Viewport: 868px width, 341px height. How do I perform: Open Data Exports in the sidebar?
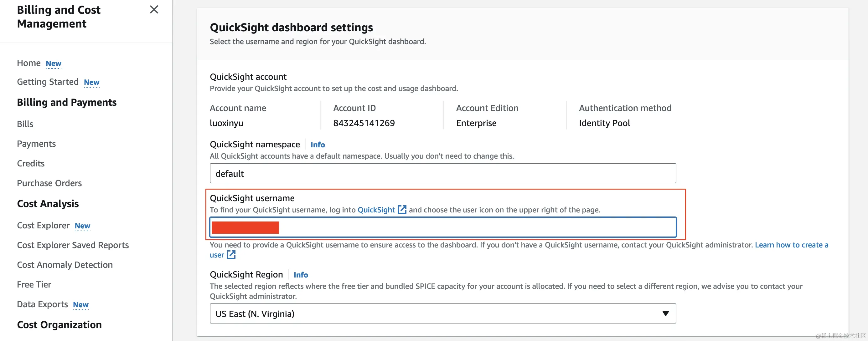42,304
